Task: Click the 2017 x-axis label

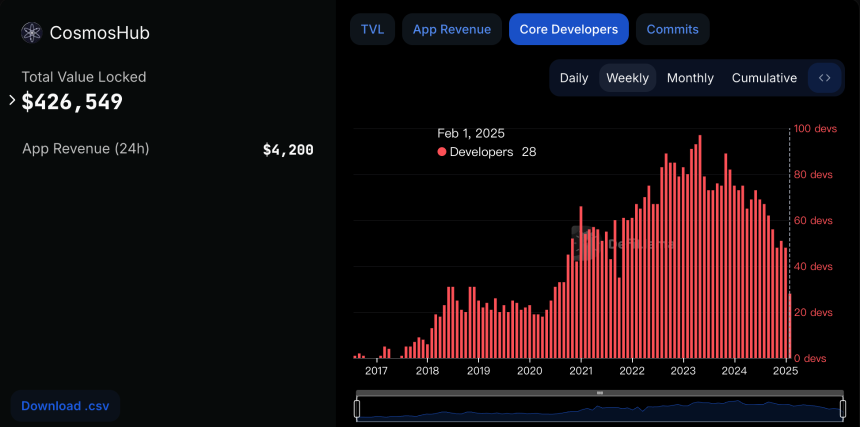Action: coord(376,371)
